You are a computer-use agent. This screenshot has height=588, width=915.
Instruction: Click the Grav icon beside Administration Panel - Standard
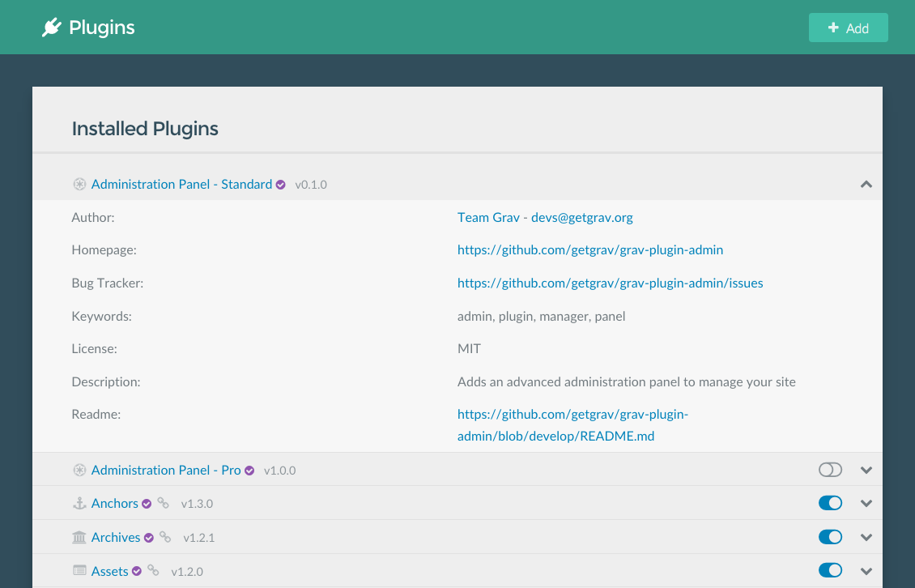point(79,185)
